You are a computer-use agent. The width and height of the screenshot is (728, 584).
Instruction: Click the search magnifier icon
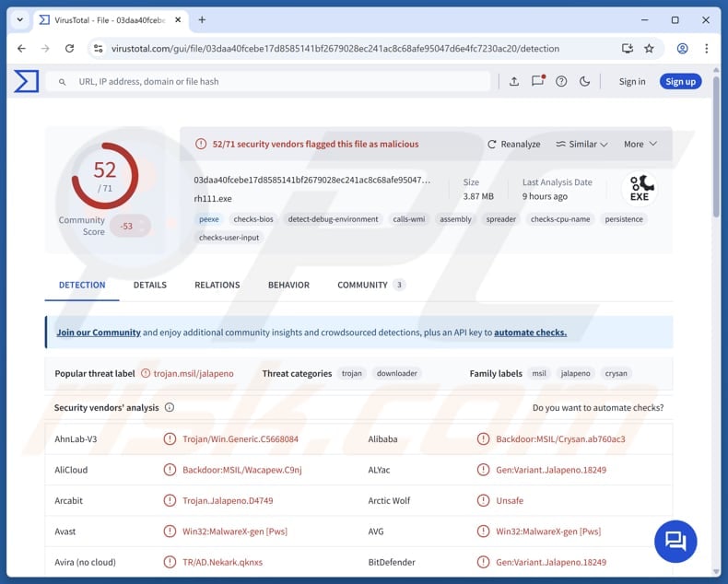pos(62,82)
